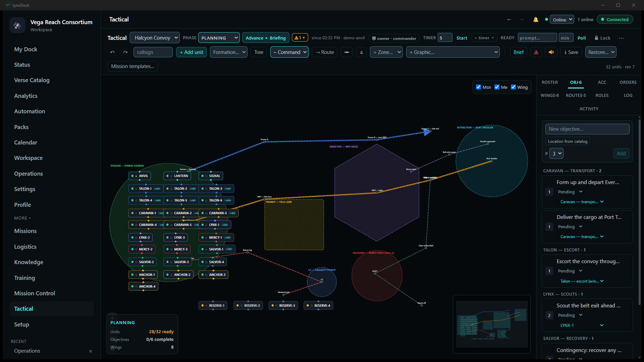
Task: Open the ROUTES·5 tab
Action: 576,96
